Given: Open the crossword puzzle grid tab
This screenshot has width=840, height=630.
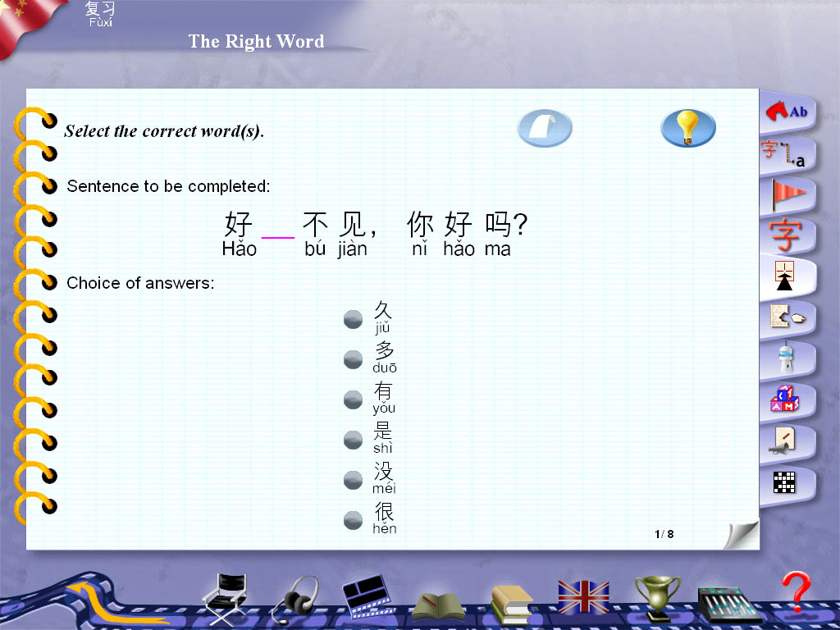Looking at the screenshot, I should [785, 482].
